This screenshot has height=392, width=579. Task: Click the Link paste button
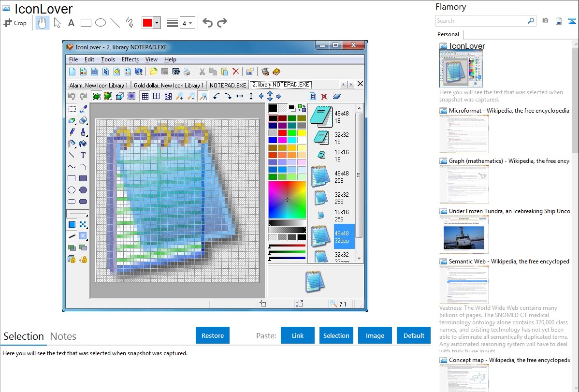pos(298,335)
